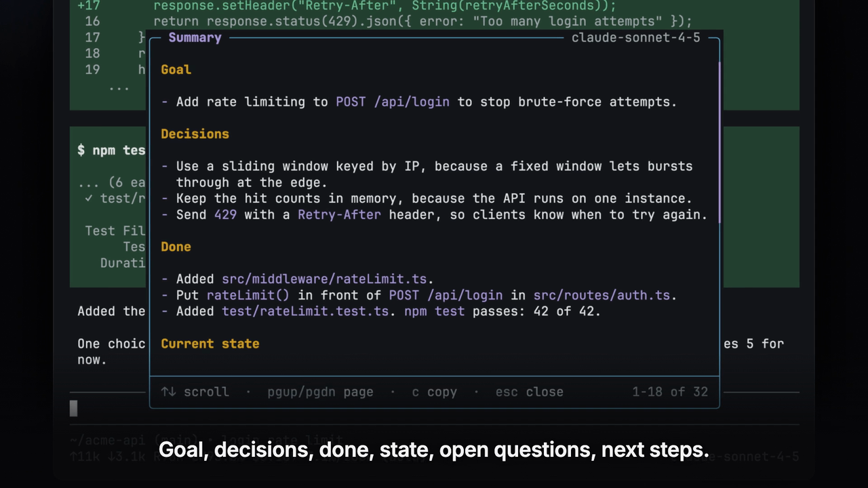The width and height of the screenshot is (868, 488).
Task: Click the src/routes/auth.ts file path
Action: [x=601, y=296]
